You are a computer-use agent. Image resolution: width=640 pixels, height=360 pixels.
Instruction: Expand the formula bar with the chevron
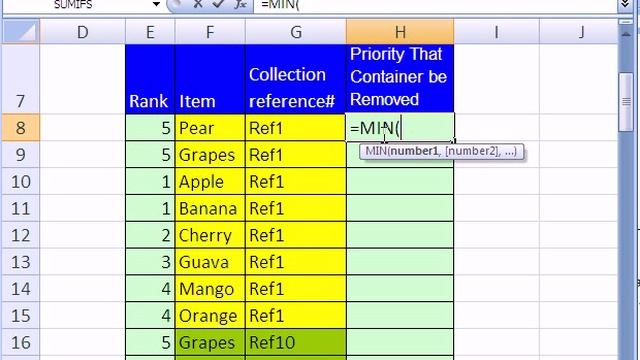point(625,4)
